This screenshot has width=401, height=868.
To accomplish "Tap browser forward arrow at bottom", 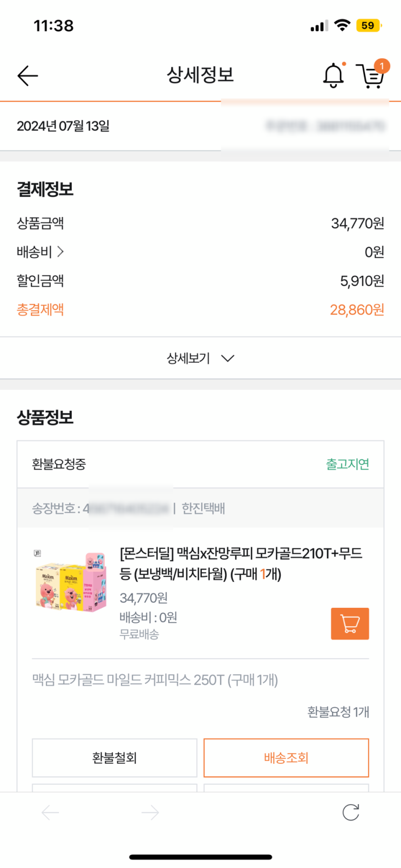I will [x=150, y=812].
